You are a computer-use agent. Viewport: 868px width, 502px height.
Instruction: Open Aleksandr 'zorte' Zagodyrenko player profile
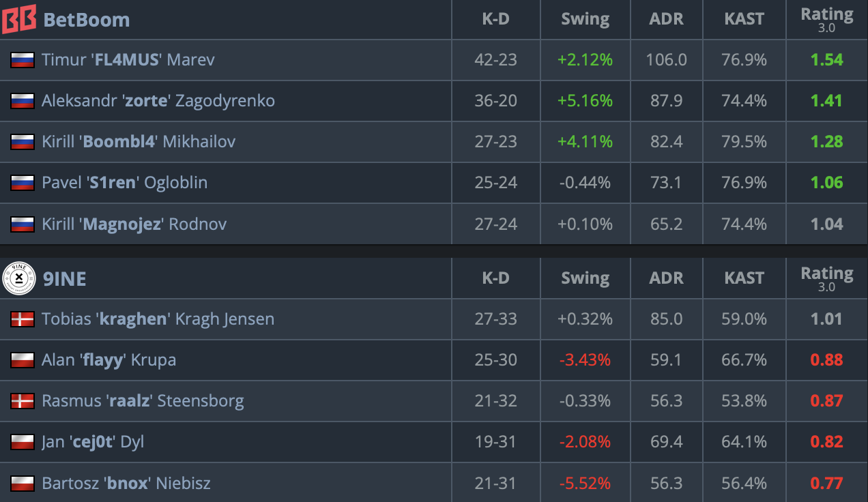158,101
